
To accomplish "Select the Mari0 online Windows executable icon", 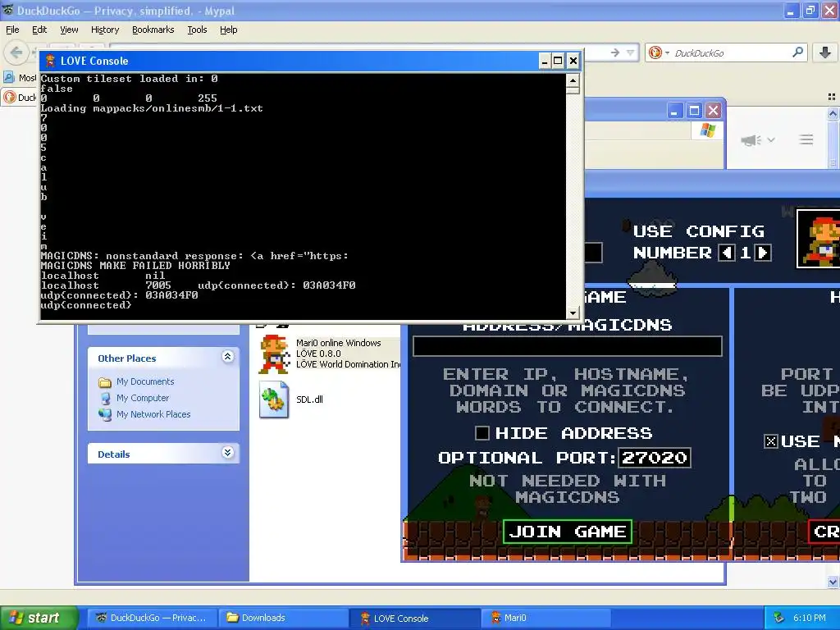I will point(274,354).
